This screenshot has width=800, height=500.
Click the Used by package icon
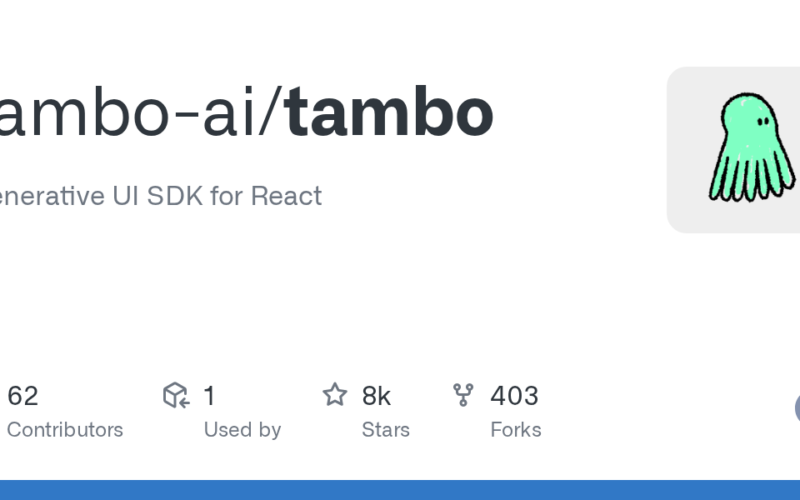(x=176, y=396)
